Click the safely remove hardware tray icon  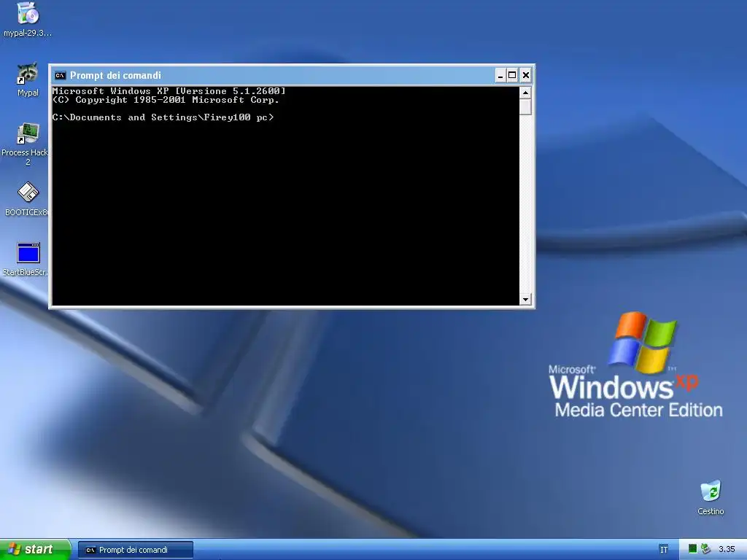click(x=705, y=549)
